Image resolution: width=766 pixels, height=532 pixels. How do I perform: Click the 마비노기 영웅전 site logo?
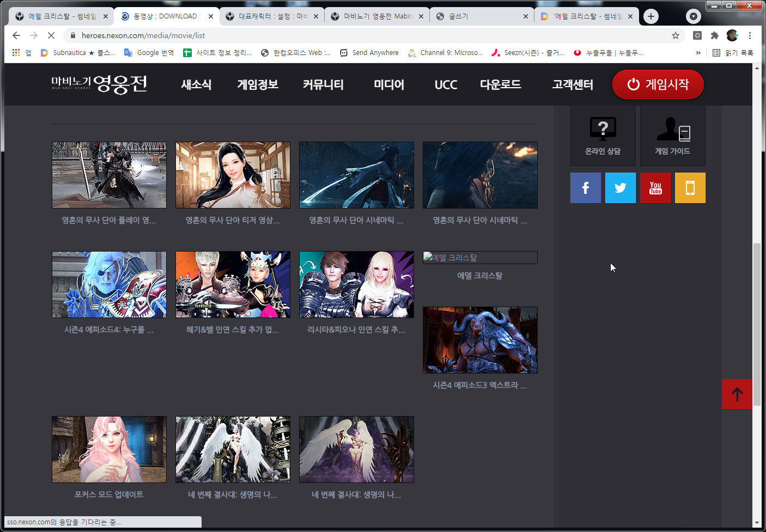tap(99, 84)
